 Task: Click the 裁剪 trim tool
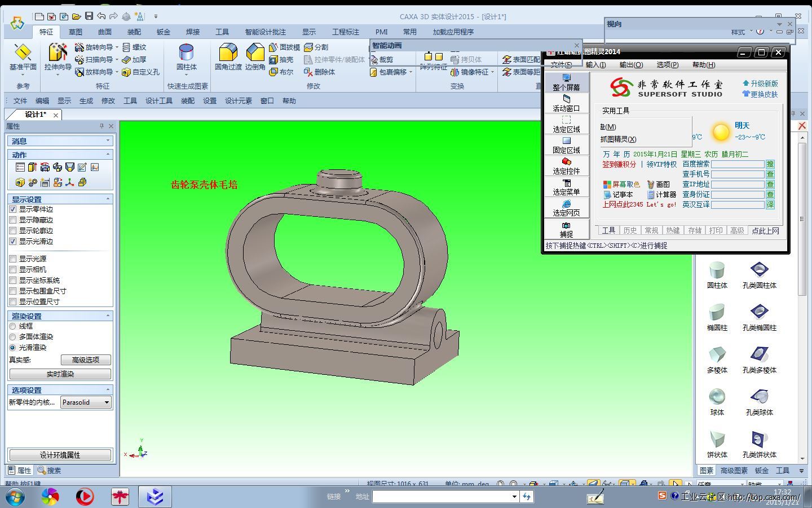[x=382, y=60]
